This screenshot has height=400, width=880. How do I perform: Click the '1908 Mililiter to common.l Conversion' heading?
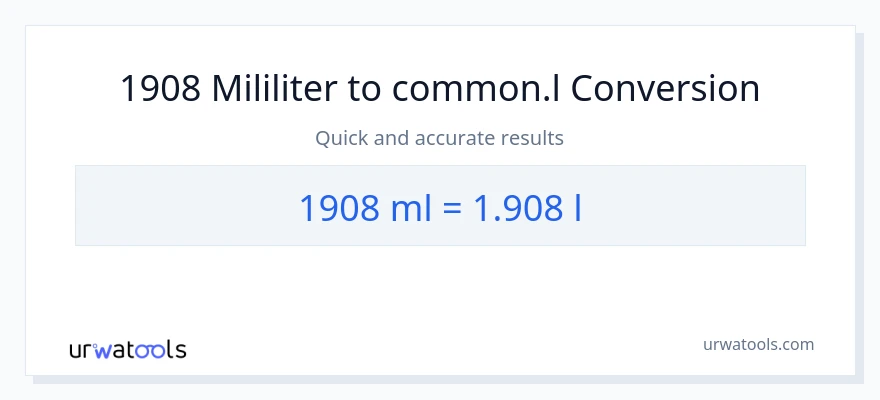click(440, 89)
